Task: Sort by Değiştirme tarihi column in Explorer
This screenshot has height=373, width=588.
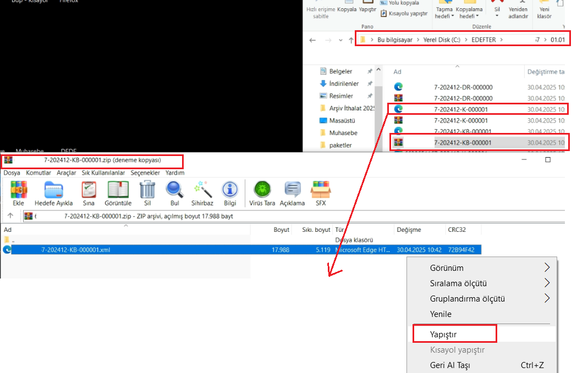Action: (546, 71)
